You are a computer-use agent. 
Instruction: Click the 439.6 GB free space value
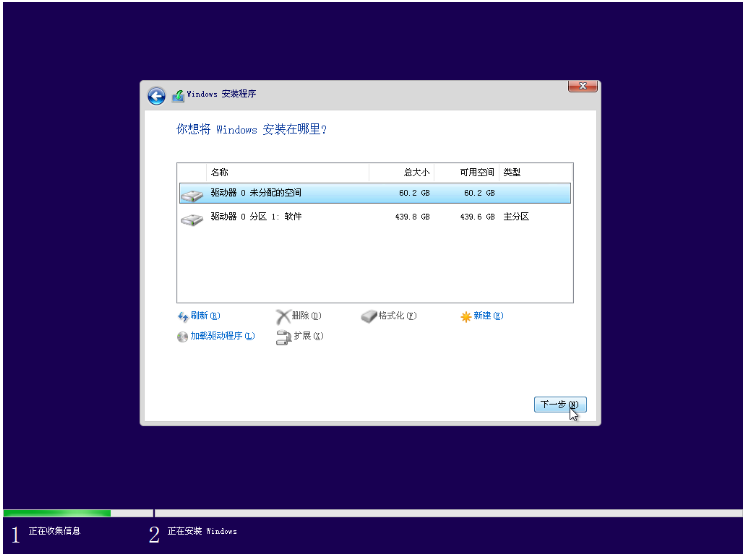tap(477, 217)
